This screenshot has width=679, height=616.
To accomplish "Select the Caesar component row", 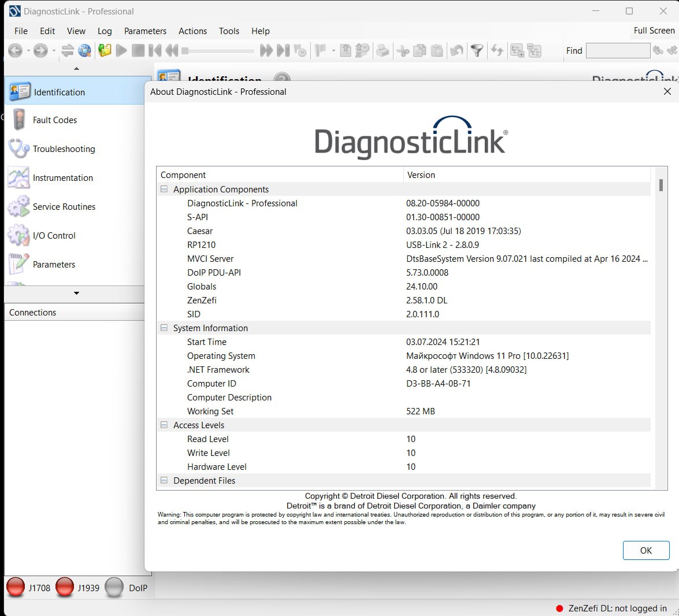I will point(403,231).
